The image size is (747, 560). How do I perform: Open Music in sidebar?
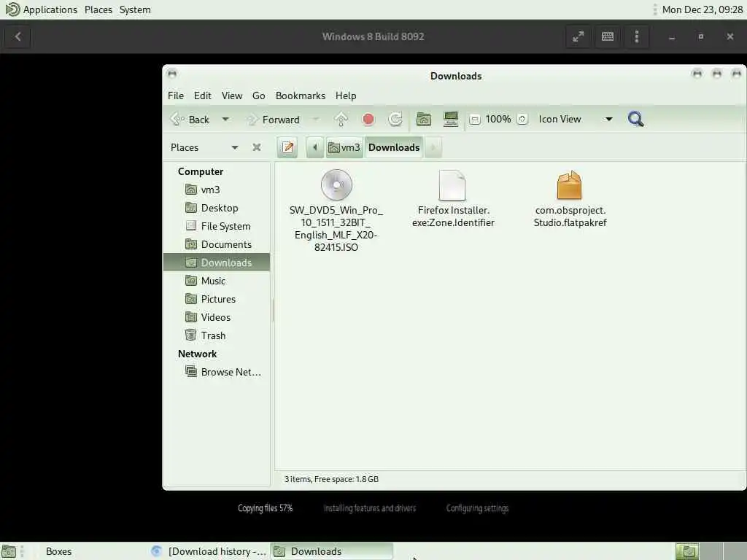click(x=217, y=281)
